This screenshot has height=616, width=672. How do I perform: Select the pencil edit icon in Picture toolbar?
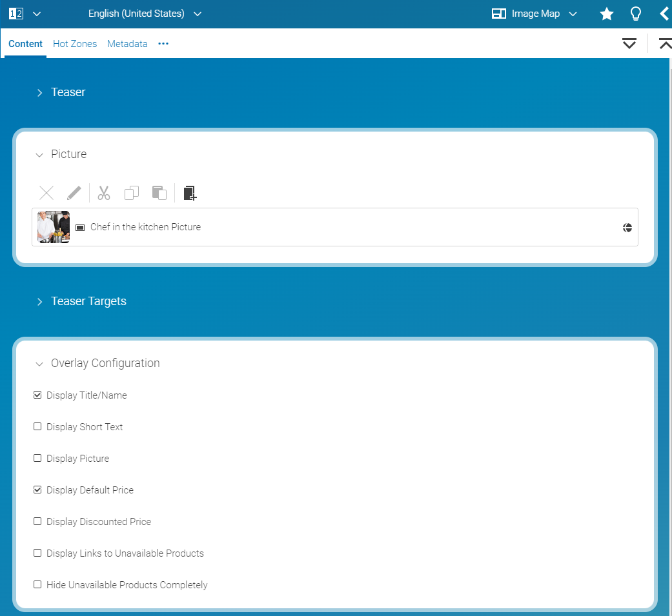point(74,192)
